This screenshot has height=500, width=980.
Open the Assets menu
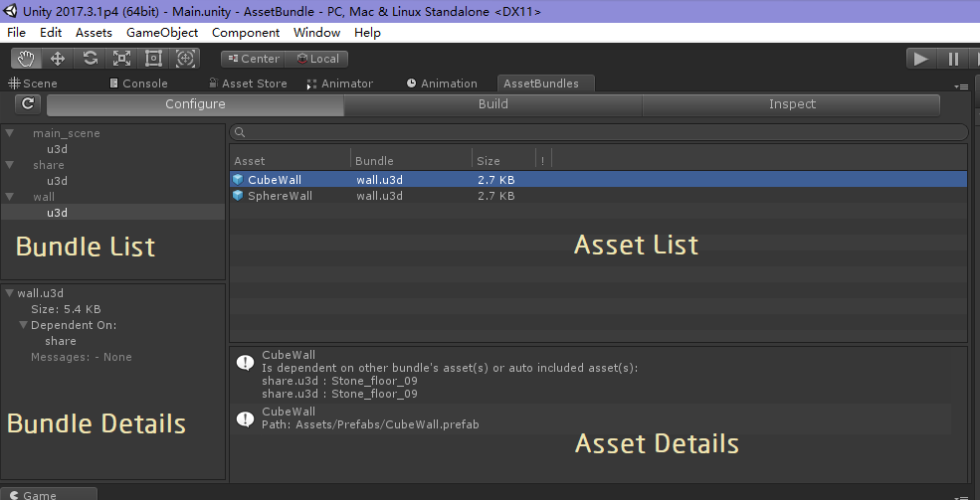coord(94,33)
